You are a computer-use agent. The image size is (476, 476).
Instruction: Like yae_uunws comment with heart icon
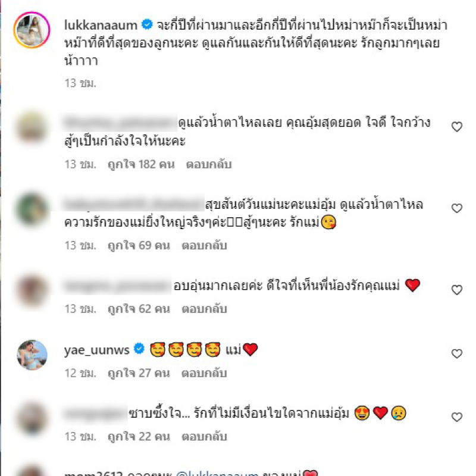pyautogui.click(x=456, y=353)
